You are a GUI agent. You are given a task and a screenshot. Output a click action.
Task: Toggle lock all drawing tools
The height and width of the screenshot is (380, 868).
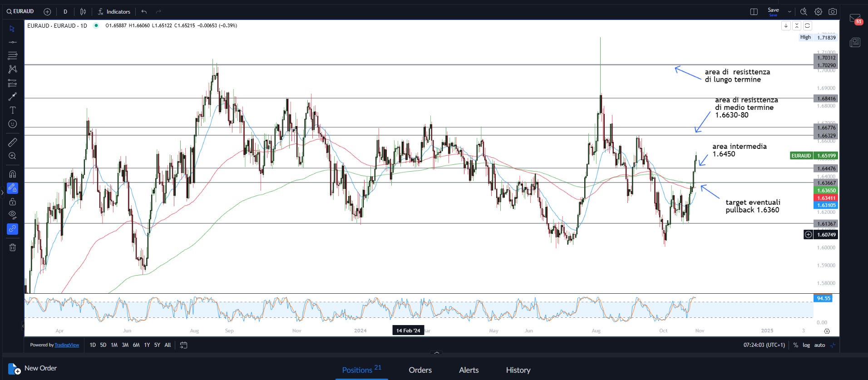tap(12, 202)
